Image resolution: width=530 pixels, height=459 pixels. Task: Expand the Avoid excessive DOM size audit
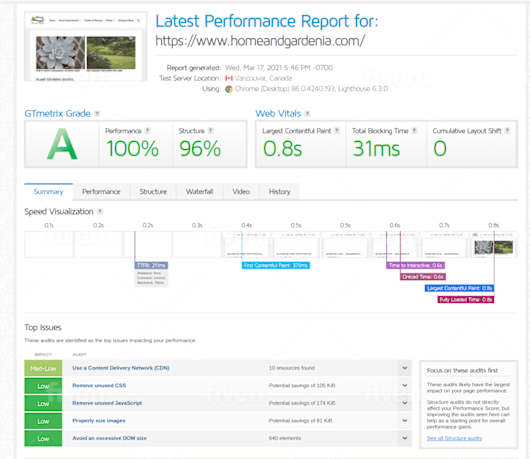(x=405, y=438)
